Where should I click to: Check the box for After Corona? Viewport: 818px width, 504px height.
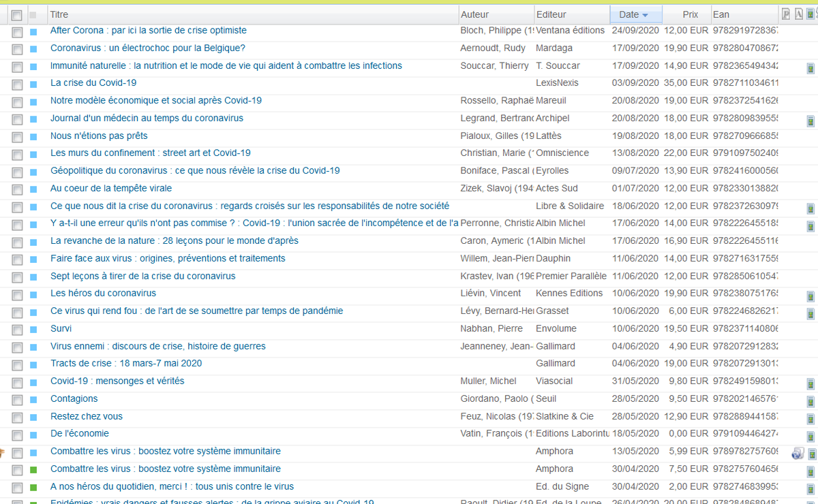click(x=17, y=32)
